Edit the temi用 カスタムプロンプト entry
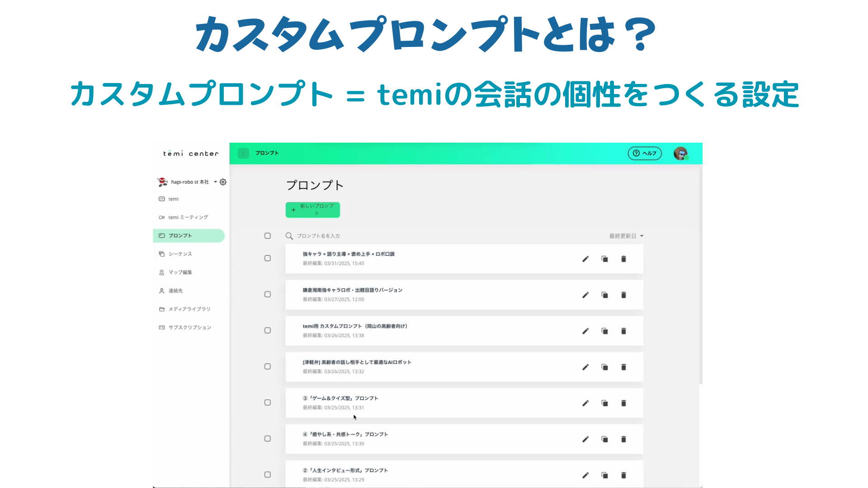This screenshot has height=488, width=868. pyautogui.click(x=585, y=331)
